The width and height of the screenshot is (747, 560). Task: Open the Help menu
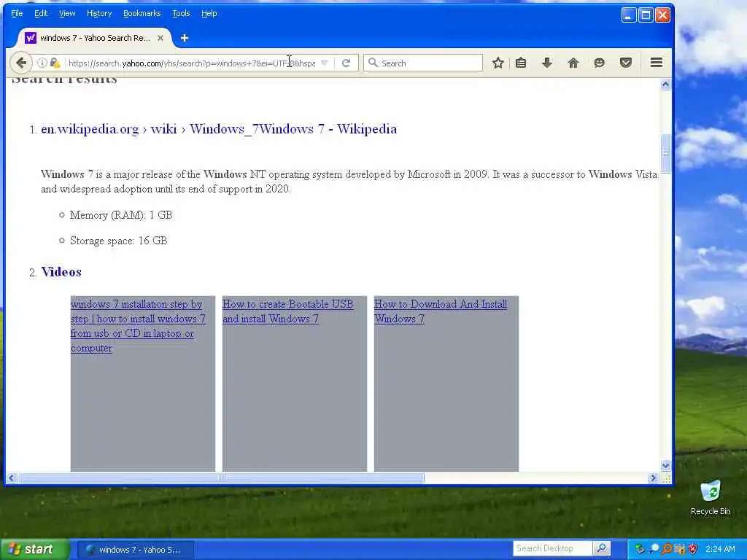coord(209,13)
